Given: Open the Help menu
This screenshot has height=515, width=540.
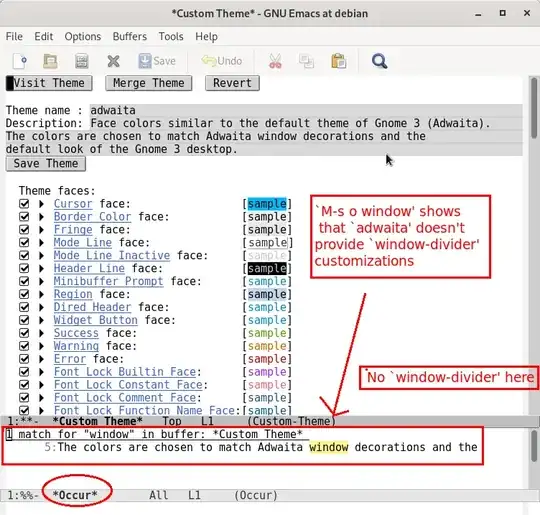Looking at the screenshot, I should pos(206,37).
